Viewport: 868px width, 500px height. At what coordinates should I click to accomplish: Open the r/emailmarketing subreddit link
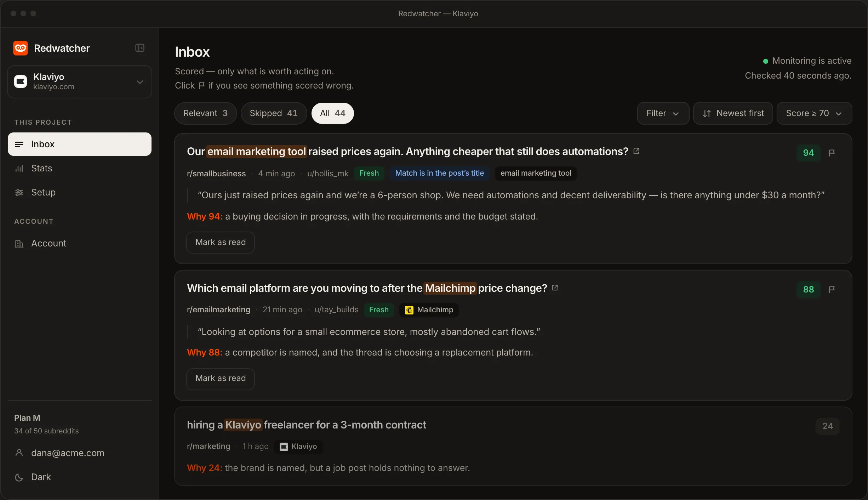218,310
